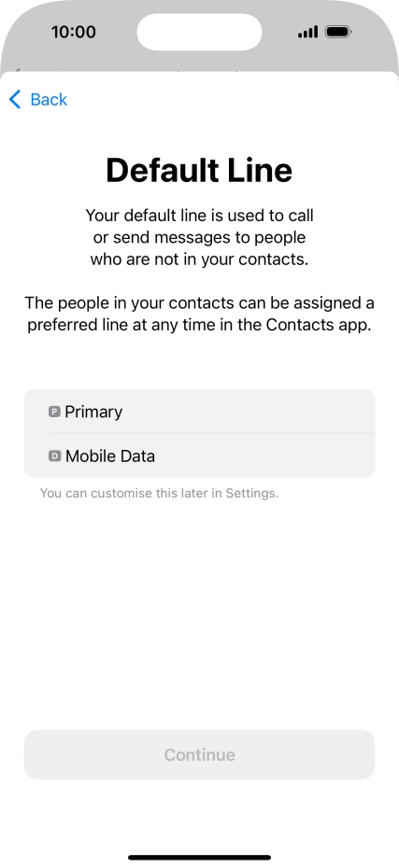
Task: Tap empty space right of Primary row
Action: tap(249, 412)
